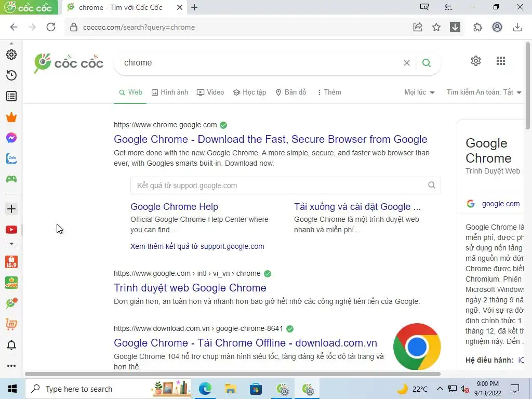The height and width of the screenshot is (399, 532).
Task: Click the Cốc Cốc logo on search page
Action: (x=69, y=63)
